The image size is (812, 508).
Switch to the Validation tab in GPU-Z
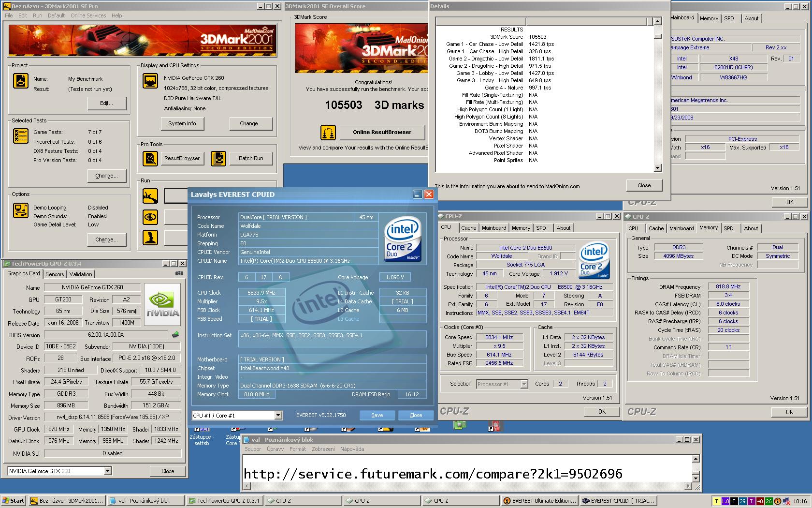(81, 274)
